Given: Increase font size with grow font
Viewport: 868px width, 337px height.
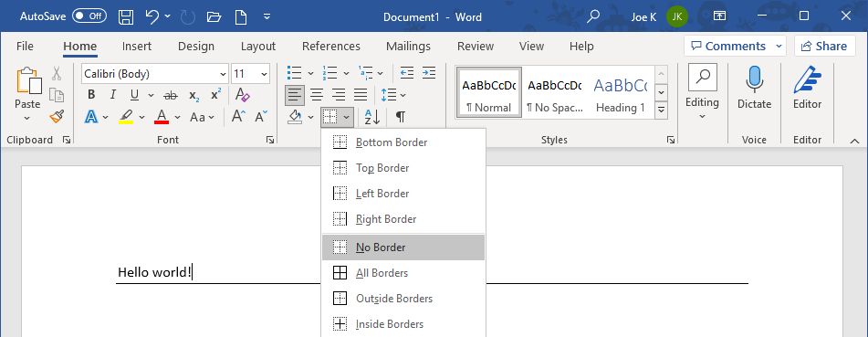Looking at the screenshot, I should pos(238,116).
